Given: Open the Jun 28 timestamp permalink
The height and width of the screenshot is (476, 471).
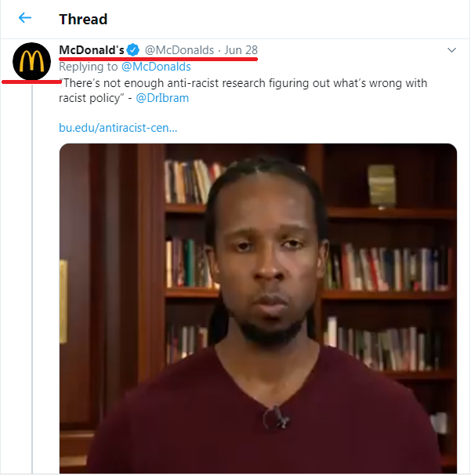Looking at the screenshot, I should tap(241, 49).
